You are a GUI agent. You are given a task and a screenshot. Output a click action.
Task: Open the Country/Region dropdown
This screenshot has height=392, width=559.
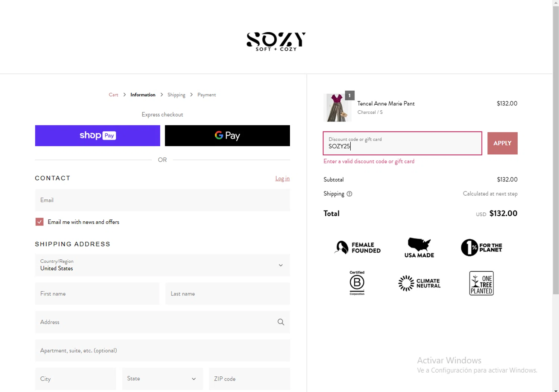click(x=162, y=265)
